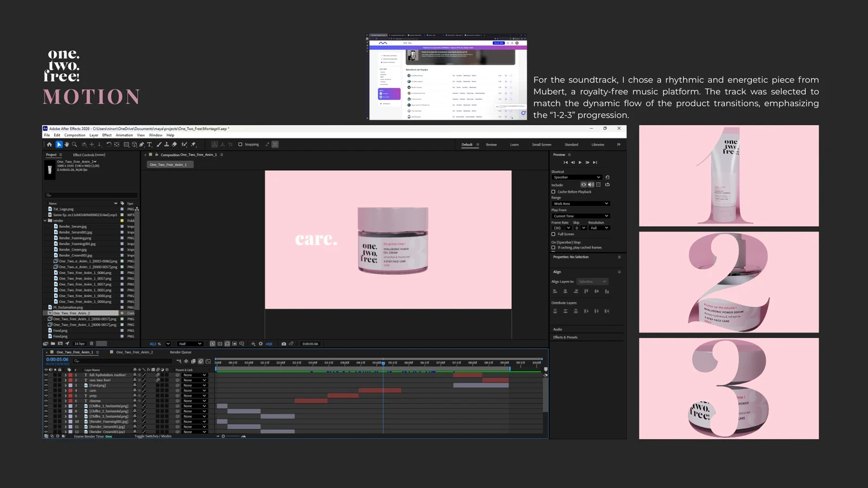Delete selected project item with trash icon
Viewport: 868px width, 488px height.
click(91, 344)
